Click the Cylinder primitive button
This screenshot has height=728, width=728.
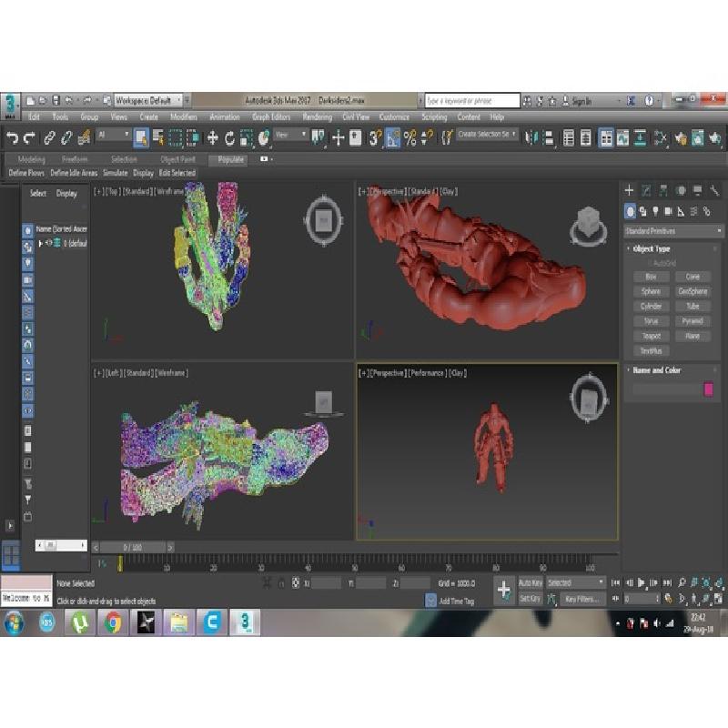click(x=651, y=306)
